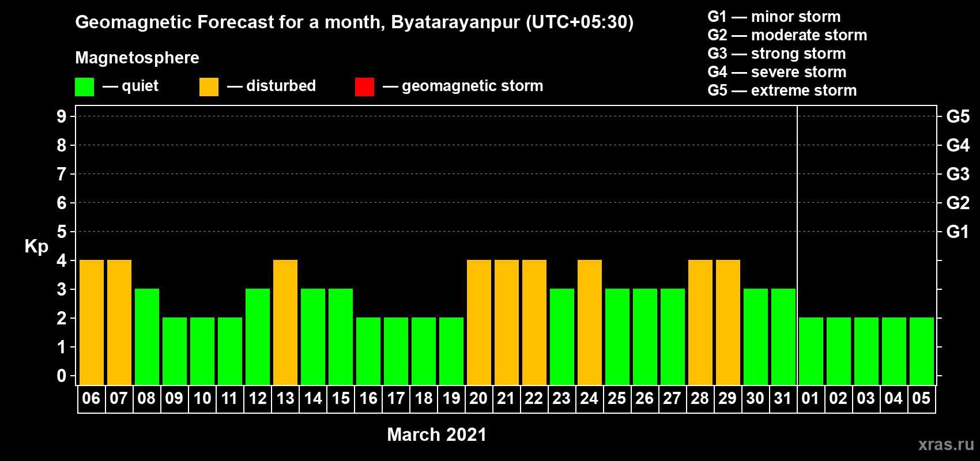
Task: Click the G5 label on right axis
Action: coord(958,116)
